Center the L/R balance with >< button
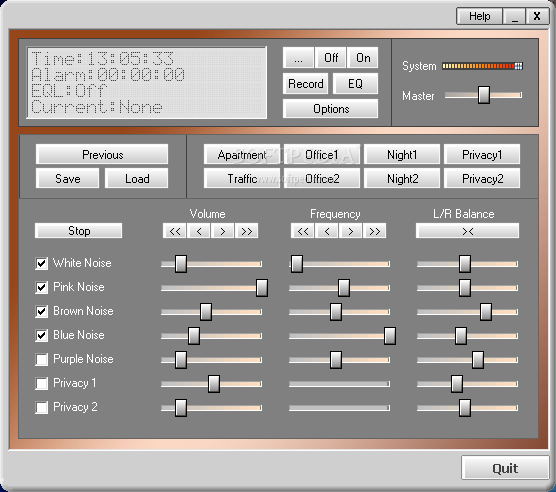 tap(467, 231)
